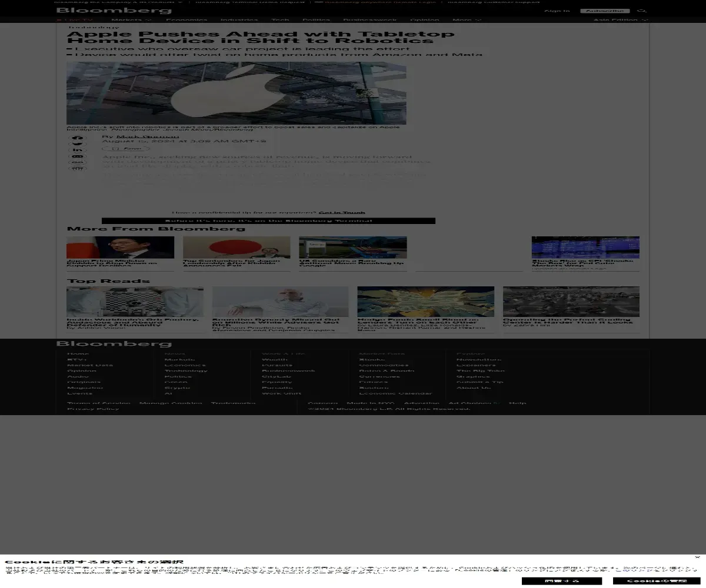The width and height of the screenshot is (706, 588).
Task: Click Ad Choices link in footer
Action: pos(474,403)
